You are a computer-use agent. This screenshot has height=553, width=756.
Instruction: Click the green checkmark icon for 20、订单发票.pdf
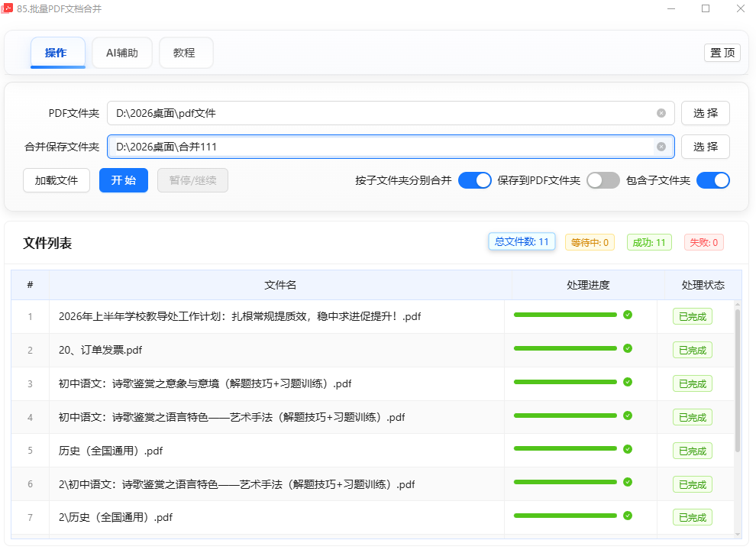(628, 348)
